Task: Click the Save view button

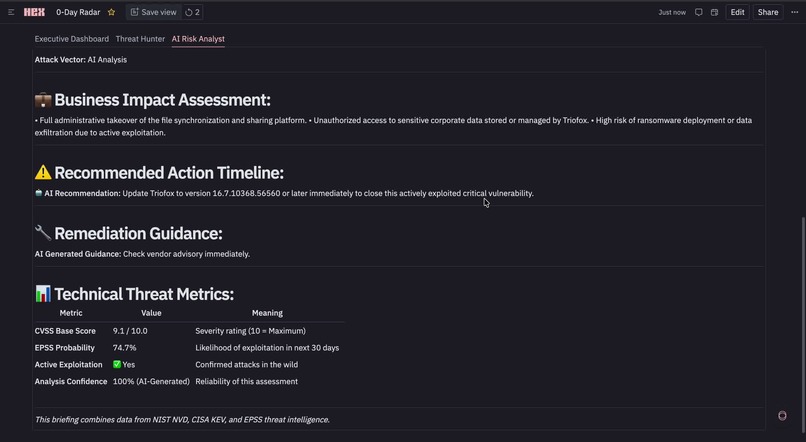Action: (x=153, y=12)
